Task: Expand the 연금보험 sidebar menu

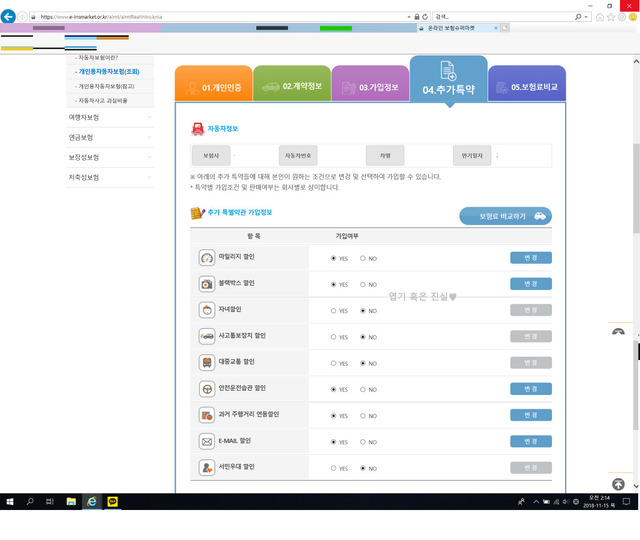Action: click(x=110, y=137)
